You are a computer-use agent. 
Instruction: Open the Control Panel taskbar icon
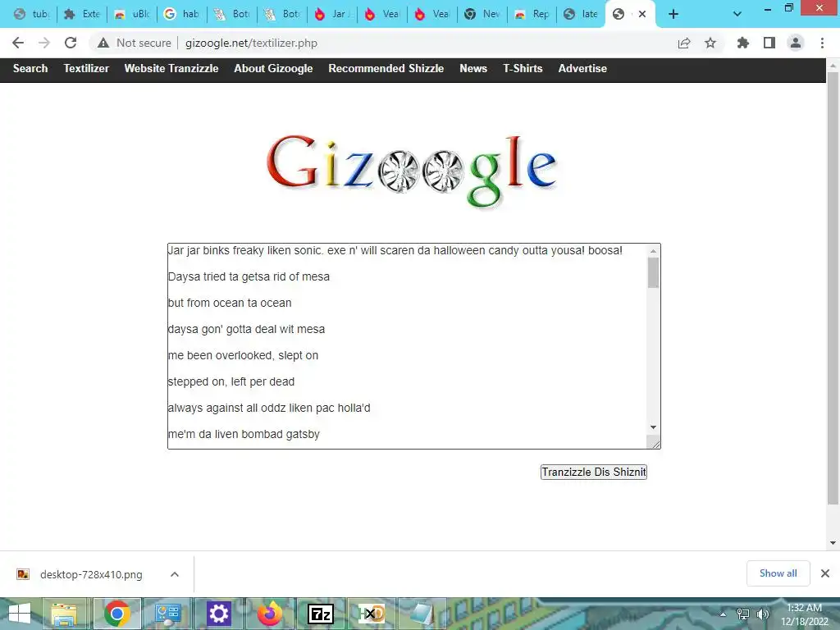[x=167, y=614]
